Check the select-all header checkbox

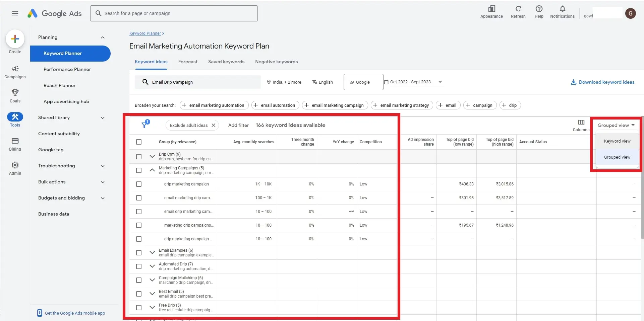pyautogui.click(x=139, y=142)
